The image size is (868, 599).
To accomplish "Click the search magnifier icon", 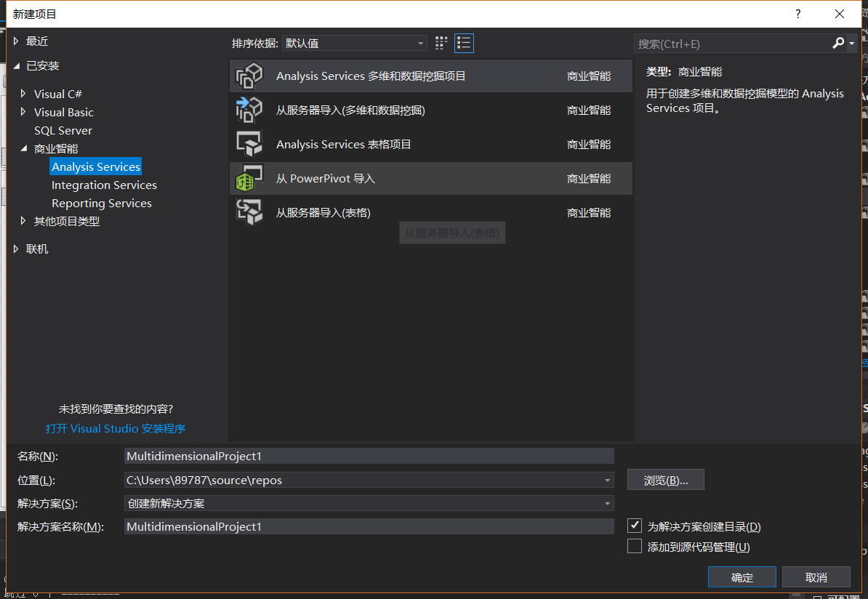I will tap(838, 43).
